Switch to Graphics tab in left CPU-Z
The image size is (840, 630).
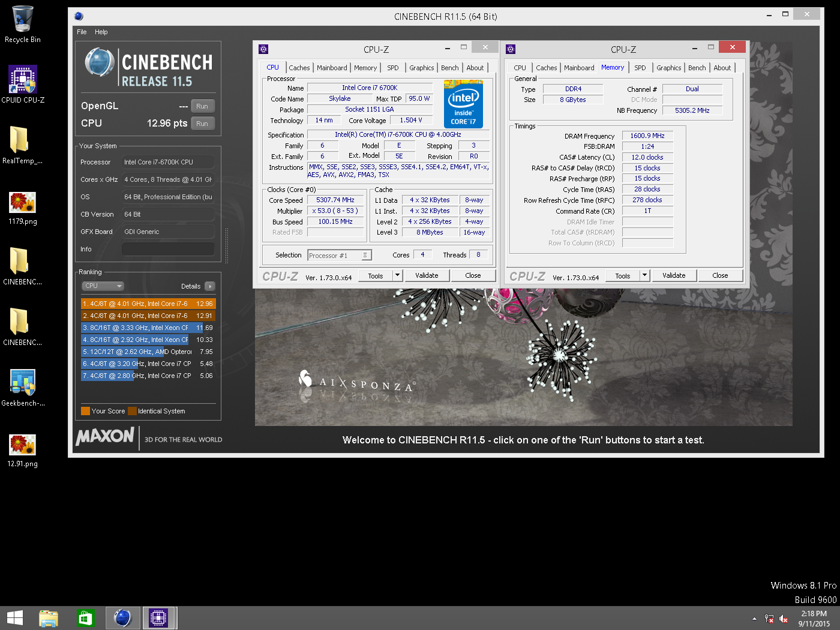(422, 68)
